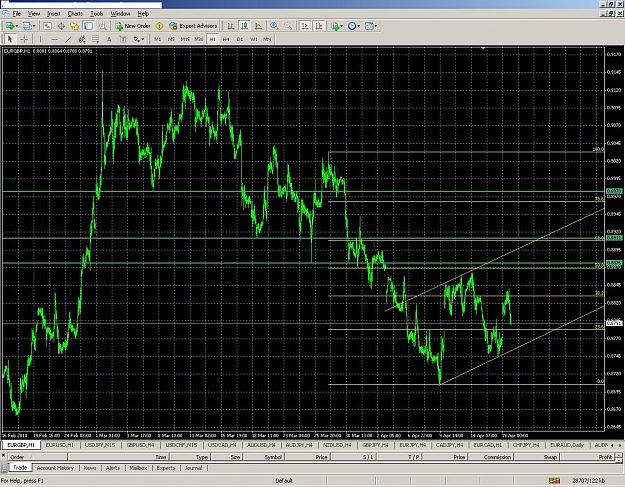The image size is (625, 487).
Task: Toggle the Terminal window icon
Action: point(88,26)
